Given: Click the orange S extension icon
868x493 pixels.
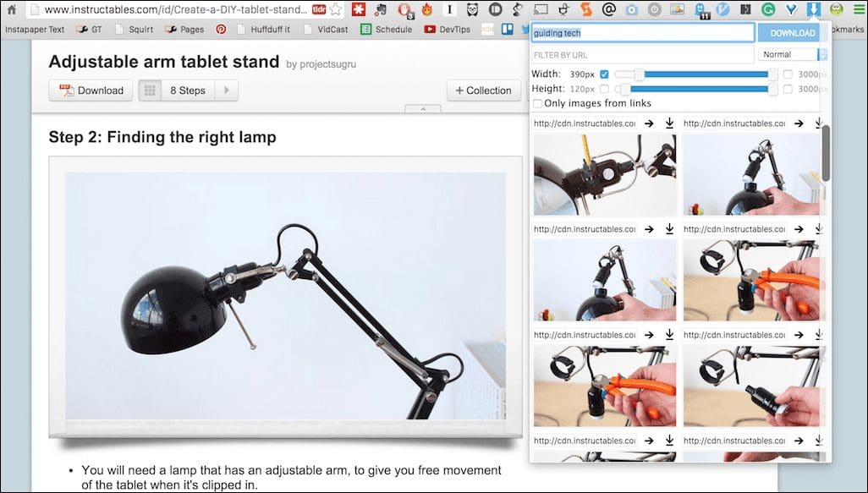Looking at the screenshot, I should (586, 8).
